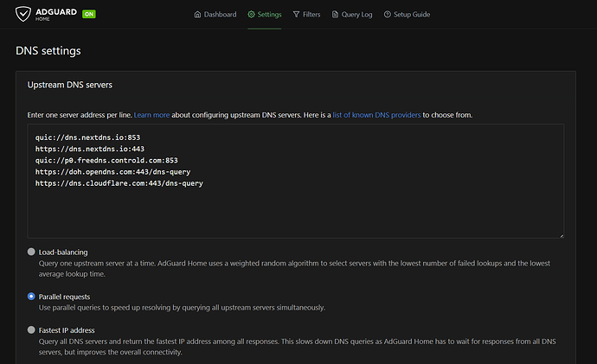Click the Filters funnel icon
This screenshot has width=597, height=364.
tap(296, 15)
